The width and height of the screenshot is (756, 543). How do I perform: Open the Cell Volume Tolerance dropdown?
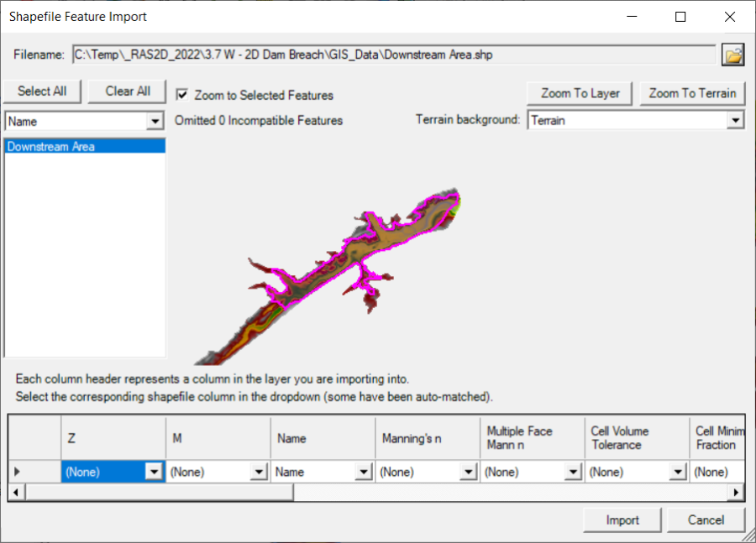click(678, 472)
